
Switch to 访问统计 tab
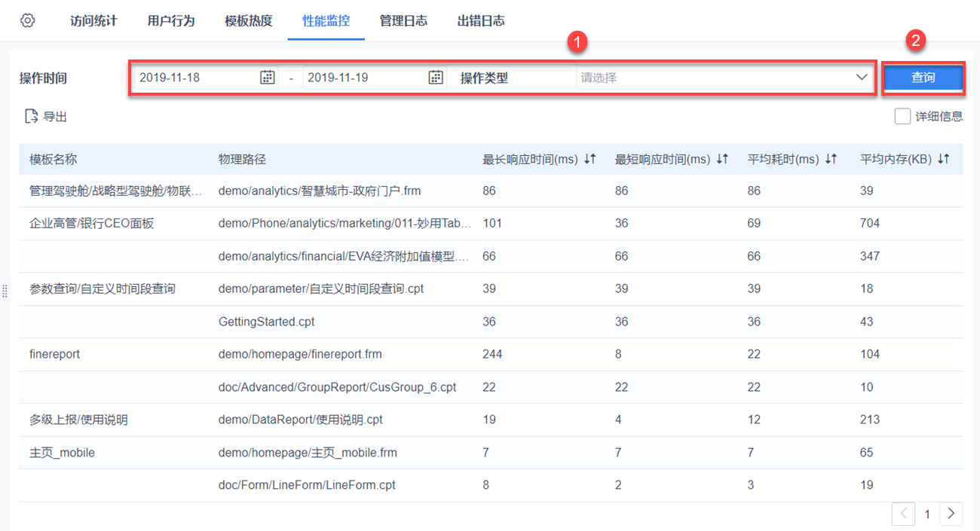93,20
